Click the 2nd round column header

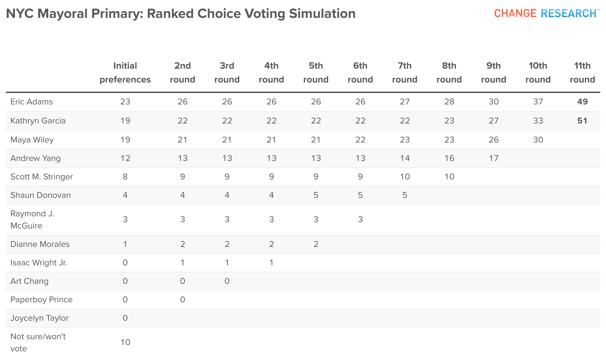[x=182, y=73]
